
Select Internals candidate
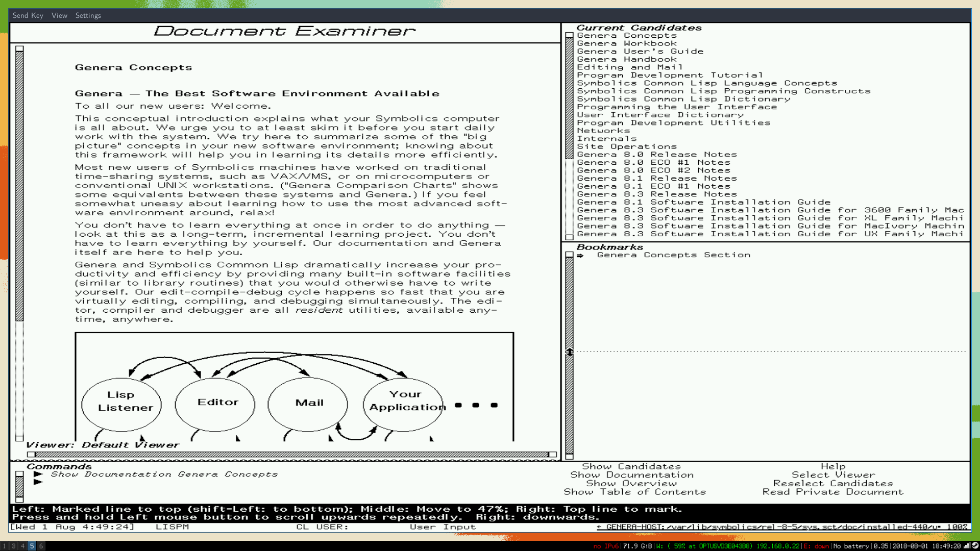point(607,139)
